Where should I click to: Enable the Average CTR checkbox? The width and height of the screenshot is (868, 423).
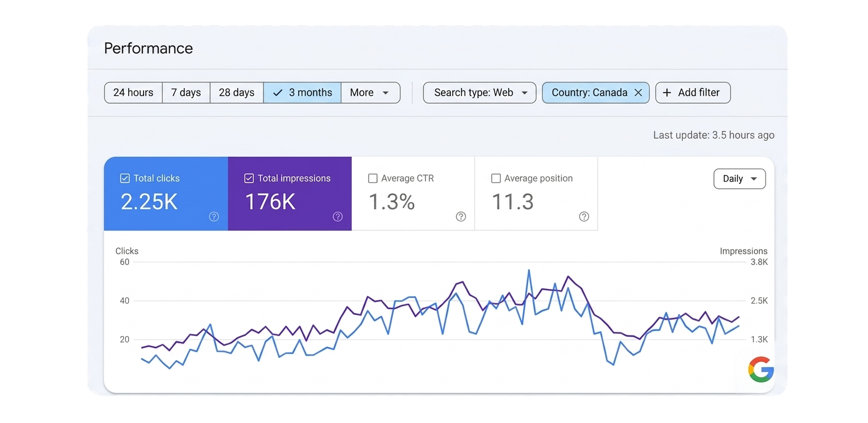click(372, 179)
